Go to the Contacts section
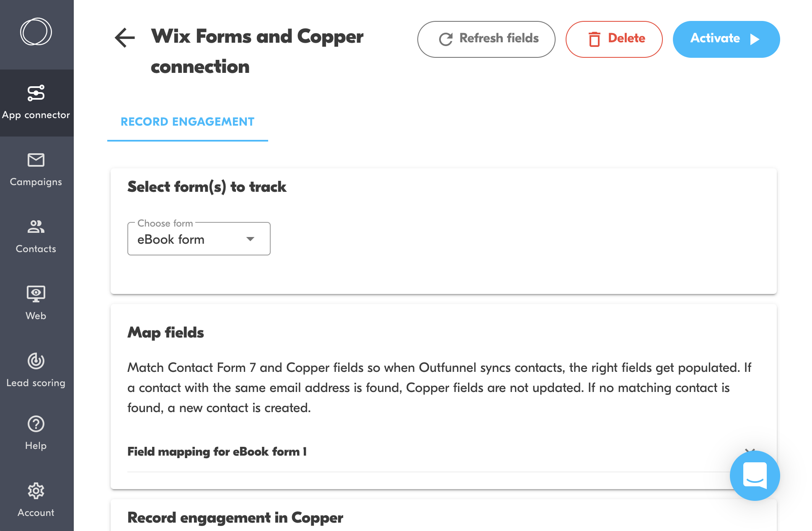812x531 pixels. click(x=36, y=237)
